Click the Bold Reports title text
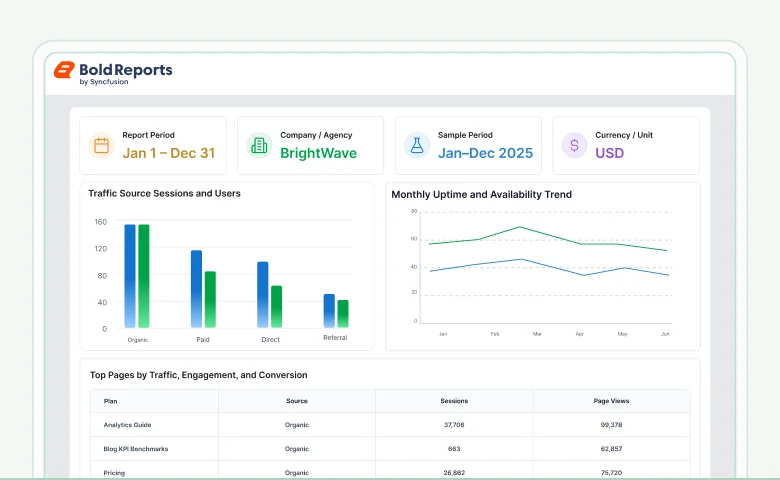Screen dimensions: 780x480 click(126, 70)
